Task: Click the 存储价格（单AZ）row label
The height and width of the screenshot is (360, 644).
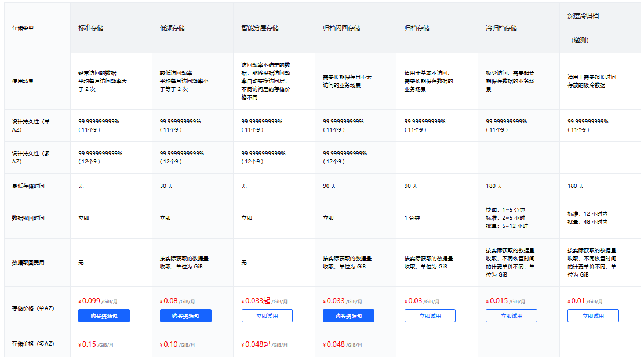Action: coord(33,308)
